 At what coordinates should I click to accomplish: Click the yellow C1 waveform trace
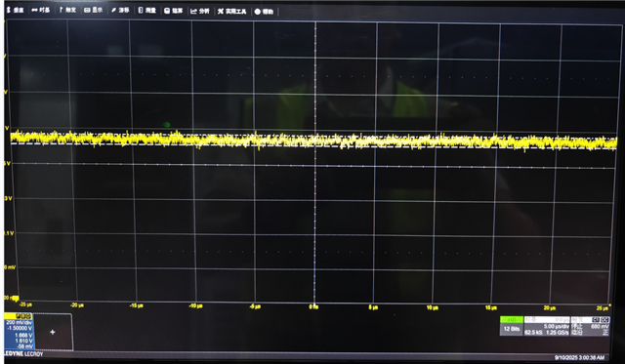click(x=313, y=141)
